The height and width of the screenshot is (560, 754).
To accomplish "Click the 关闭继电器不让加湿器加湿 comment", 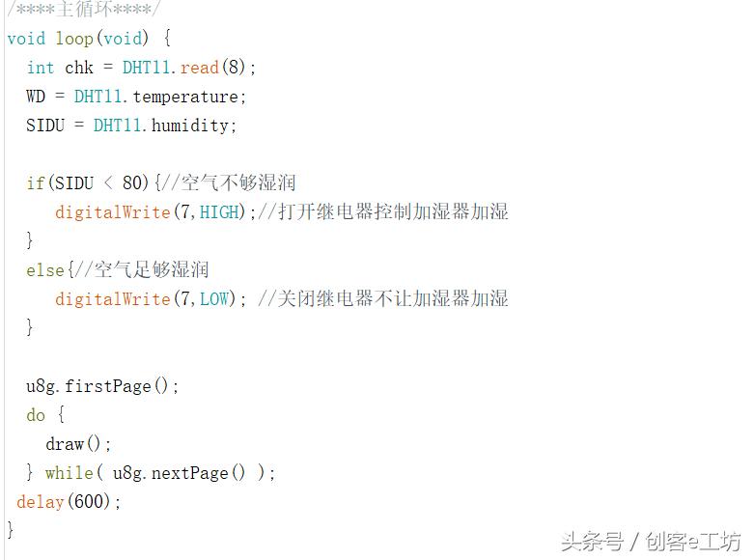I will point(394,299).
